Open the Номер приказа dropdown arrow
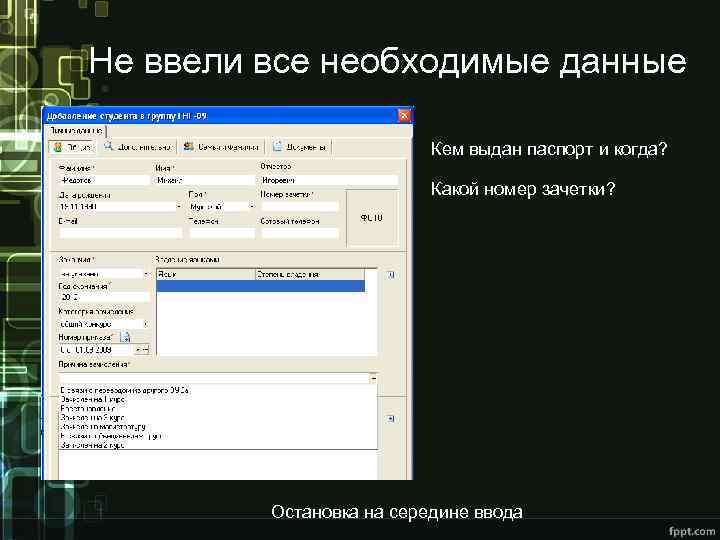This screenshot has width=720, height=540. coord(138,350)
